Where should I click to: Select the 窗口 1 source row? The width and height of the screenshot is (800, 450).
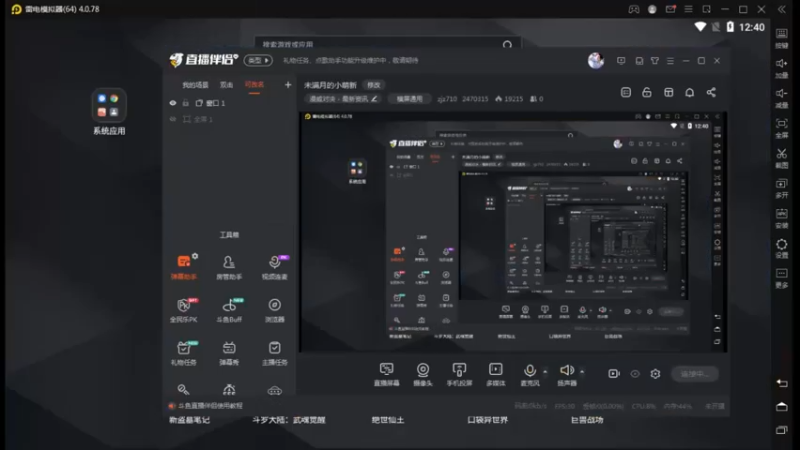point(230,103)
